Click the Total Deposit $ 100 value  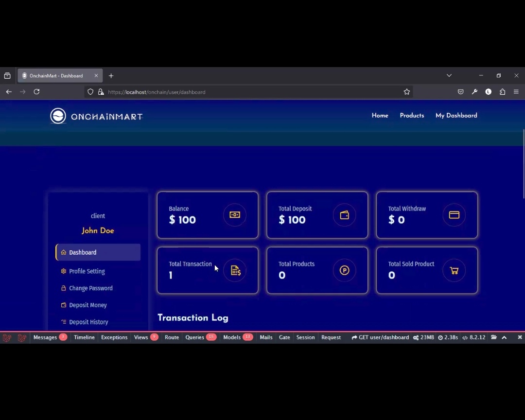point(292,220)
